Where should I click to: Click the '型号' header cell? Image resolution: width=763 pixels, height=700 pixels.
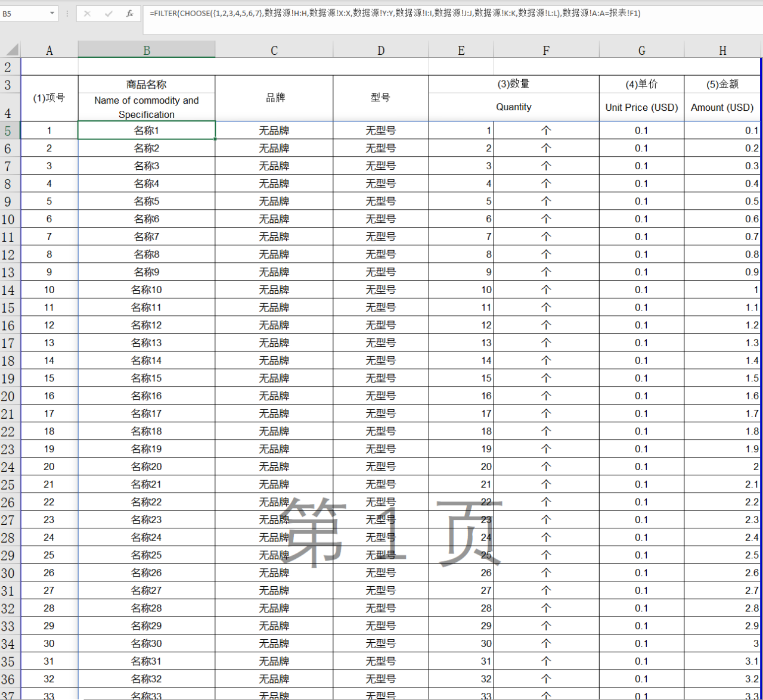tap(381, 98)
